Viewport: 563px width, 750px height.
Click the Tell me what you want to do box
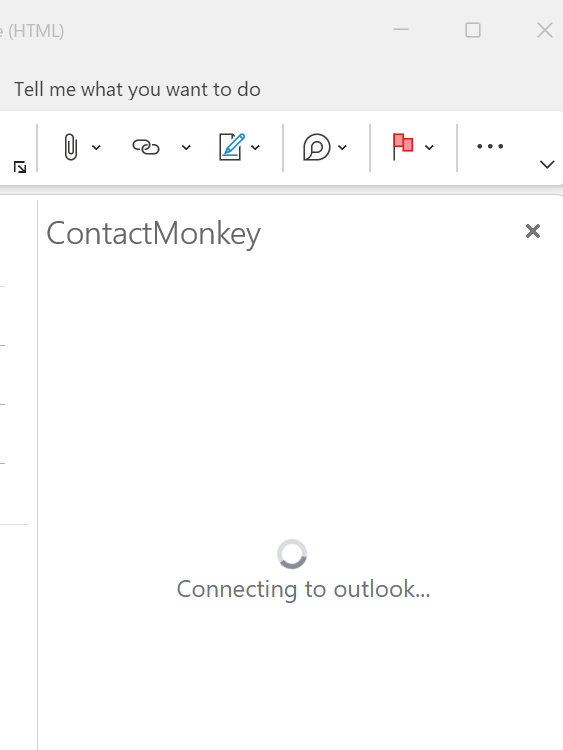click(x=137, y=89)
